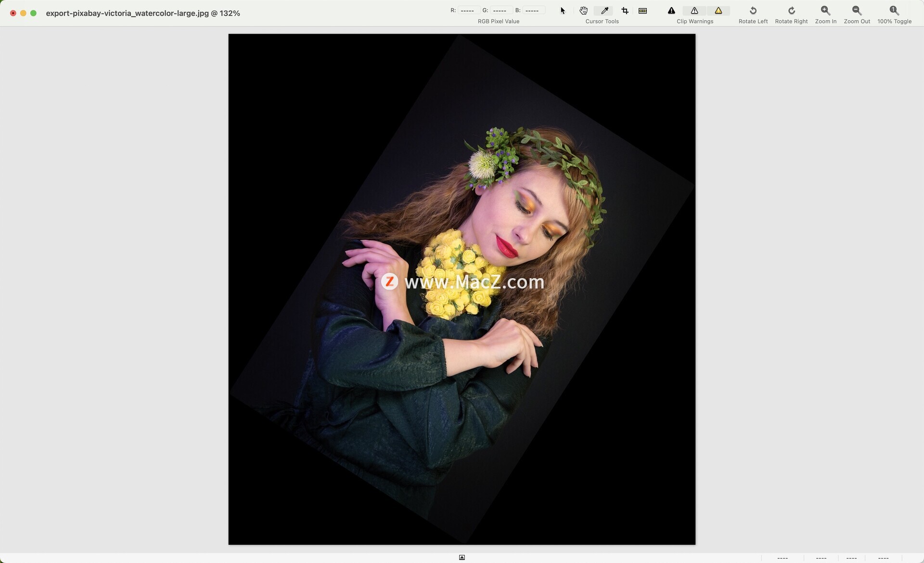This screenshot has height=563, width=924.
Task: Select the arrow pointer cursor tool
Action: pos(563,11)
